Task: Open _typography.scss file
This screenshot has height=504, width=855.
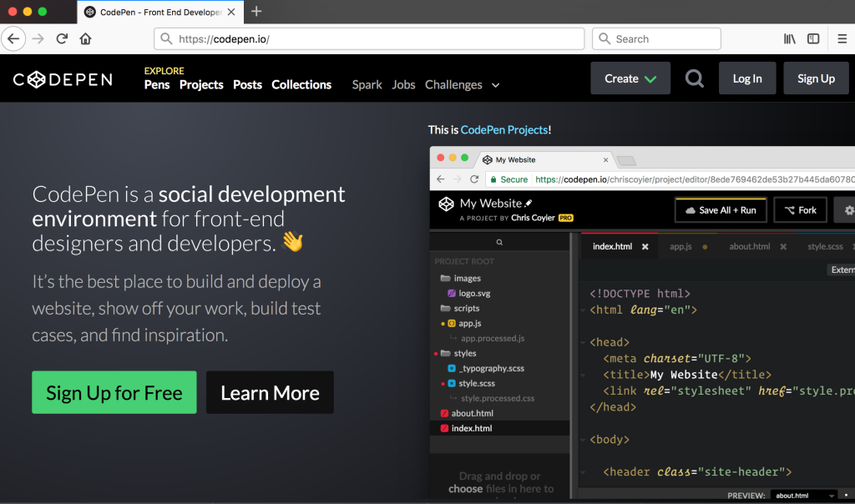Action: click(x=486, y=368)
